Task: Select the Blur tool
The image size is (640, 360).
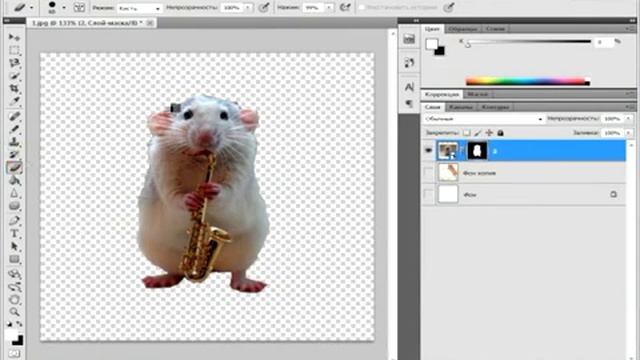Action: coord(14,193)
